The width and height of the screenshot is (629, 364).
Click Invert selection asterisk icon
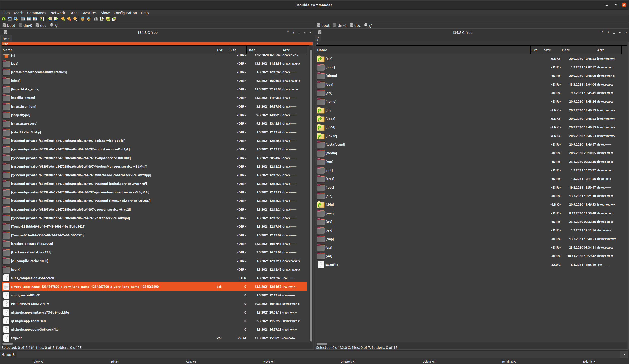pos(75,19)
